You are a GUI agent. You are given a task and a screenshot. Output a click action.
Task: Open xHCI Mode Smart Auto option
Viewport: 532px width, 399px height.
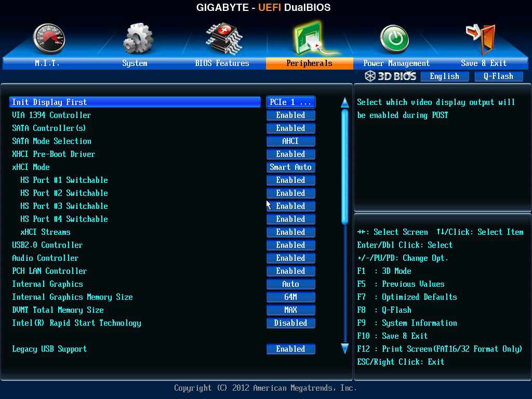(291, 167)
